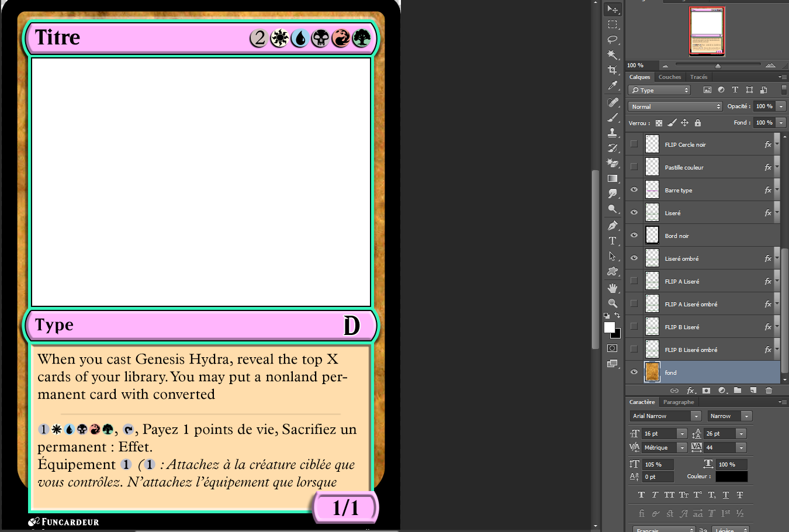The image size is (789, 532).
Task: Toggle Quick Mask mode
Action: click(x=612, y=348)
